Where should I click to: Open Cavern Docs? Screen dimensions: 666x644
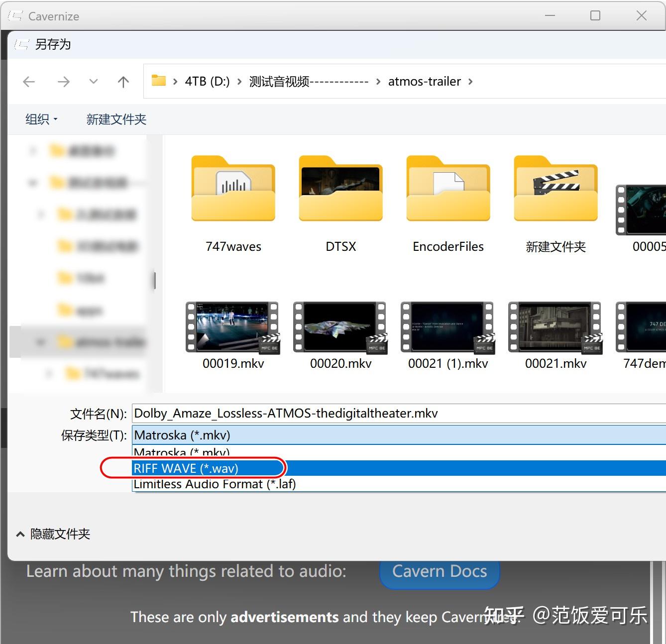pyautogui.click(x=439, y=571)
